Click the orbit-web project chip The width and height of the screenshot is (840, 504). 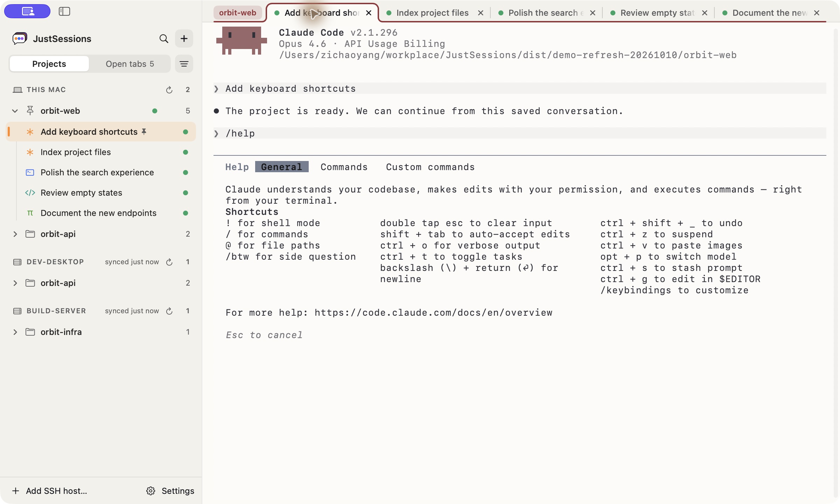click(238, 13)
